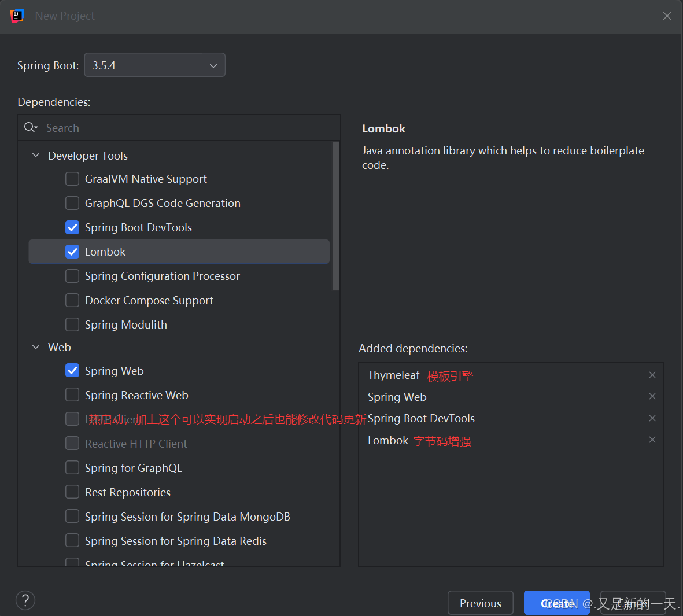Select Lombok in added dependencies list
This screenshot has height=616, width=683.
pos(388,440)
